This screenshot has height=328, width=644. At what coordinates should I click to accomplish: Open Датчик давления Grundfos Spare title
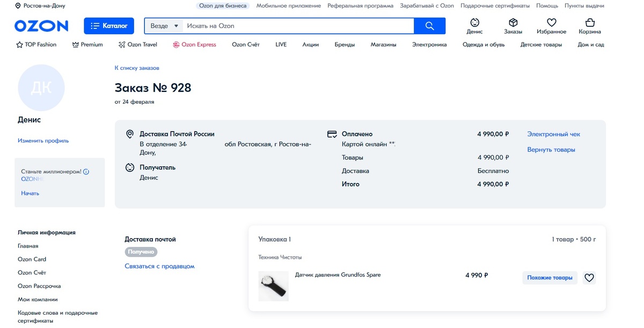coord(338,275)
